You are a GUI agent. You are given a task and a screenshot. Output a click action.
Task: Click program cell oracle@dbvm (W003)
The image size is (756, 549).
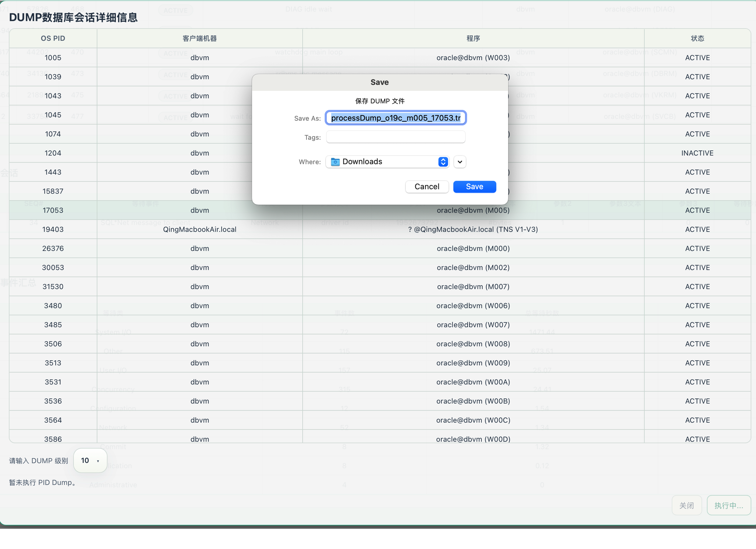pyautogui.click(x=473, y=58)
